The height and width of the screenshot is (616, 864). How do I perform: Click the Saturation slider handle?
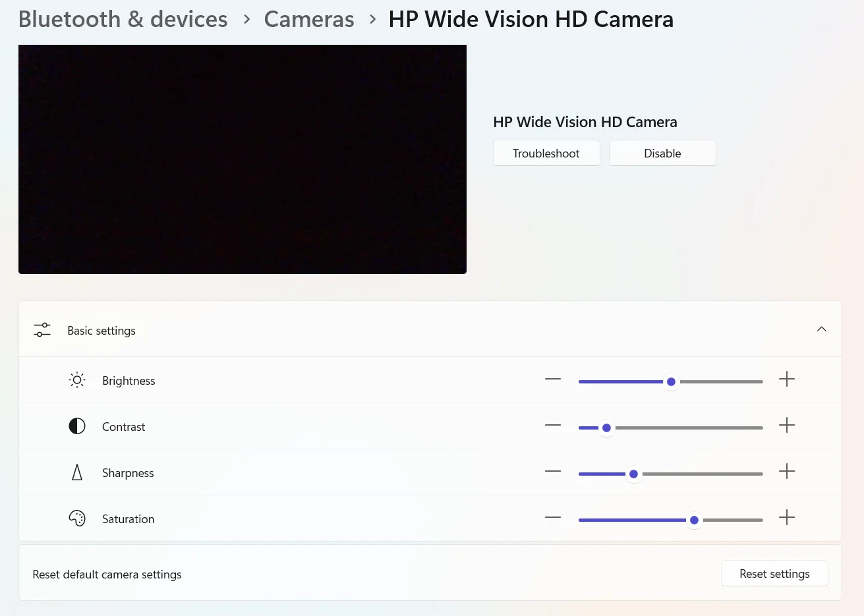(x=694, y=520)
